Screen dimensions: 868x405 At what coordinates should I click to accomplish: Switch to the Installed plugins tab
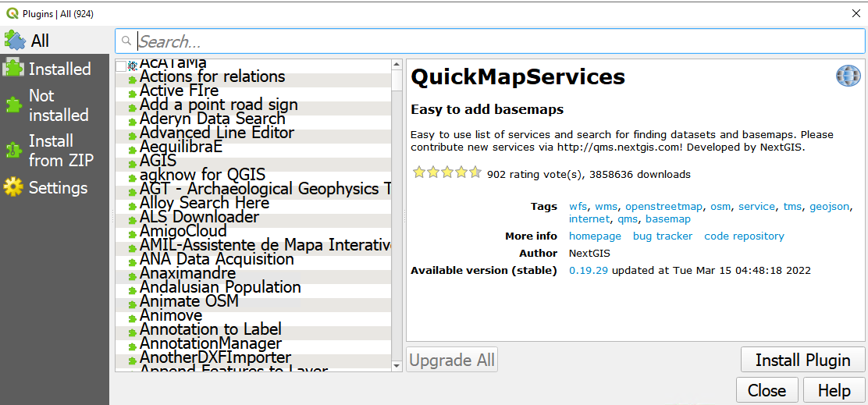click(x=55, y=69)
